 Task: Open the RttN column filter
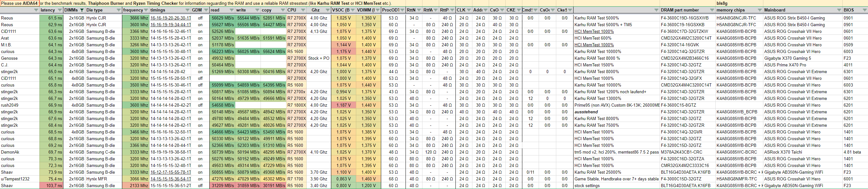click(419, 10)
